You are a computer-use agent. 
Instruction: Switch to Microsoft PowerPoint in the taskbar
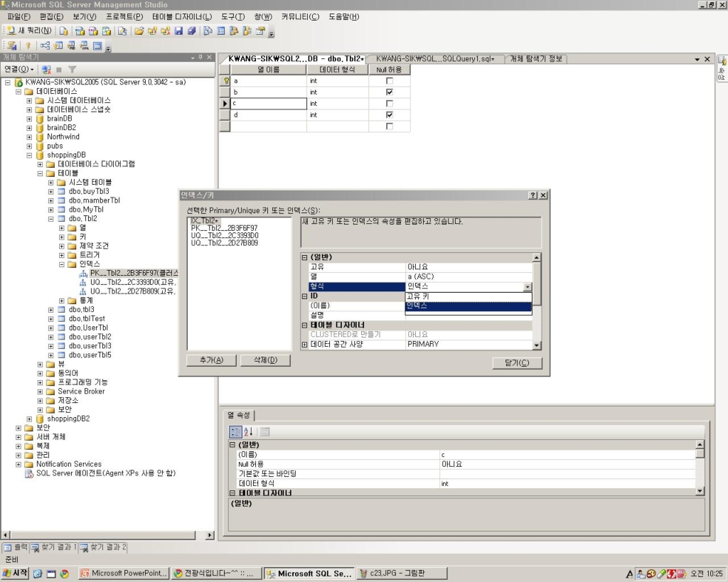click(124, 573)
